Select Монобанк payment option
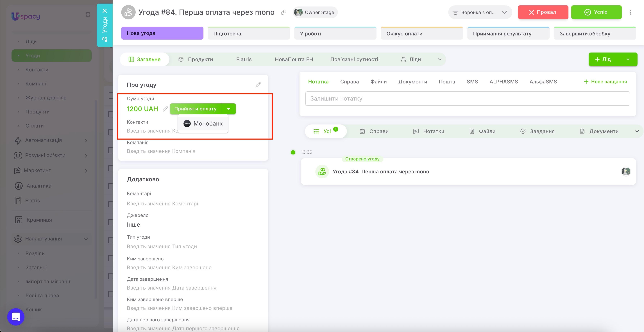The image size is (644, 332). pyautogui.click(x=203, y=124)
